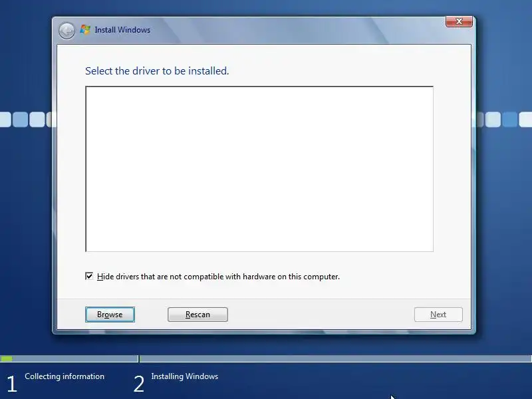Click the Install Windows title text

click(x=122, y=30)
